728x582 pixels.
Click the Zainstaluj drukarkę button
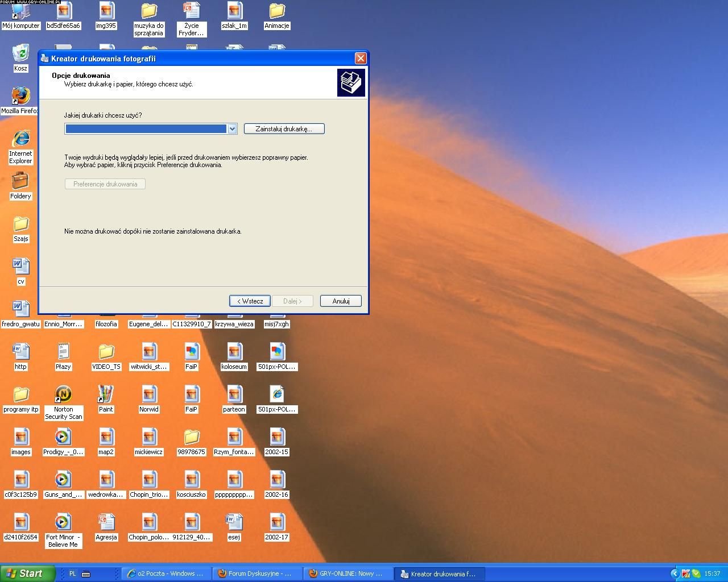[284, 129]
